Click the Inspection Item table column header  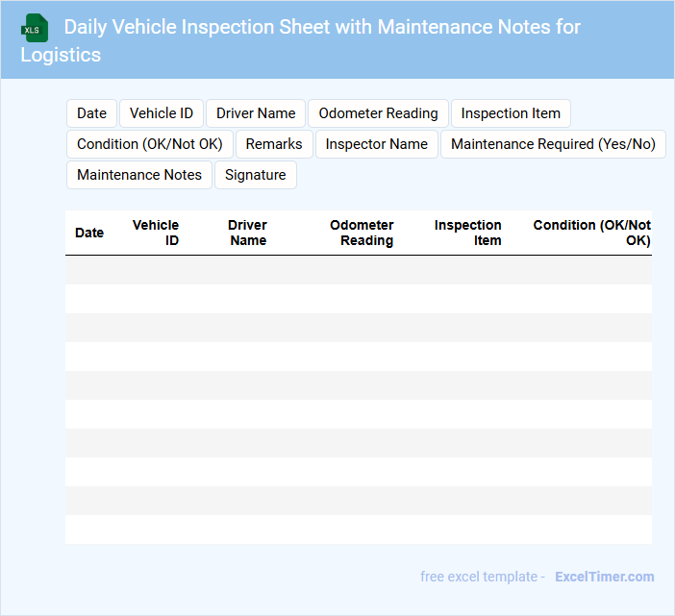pos(468,233)
